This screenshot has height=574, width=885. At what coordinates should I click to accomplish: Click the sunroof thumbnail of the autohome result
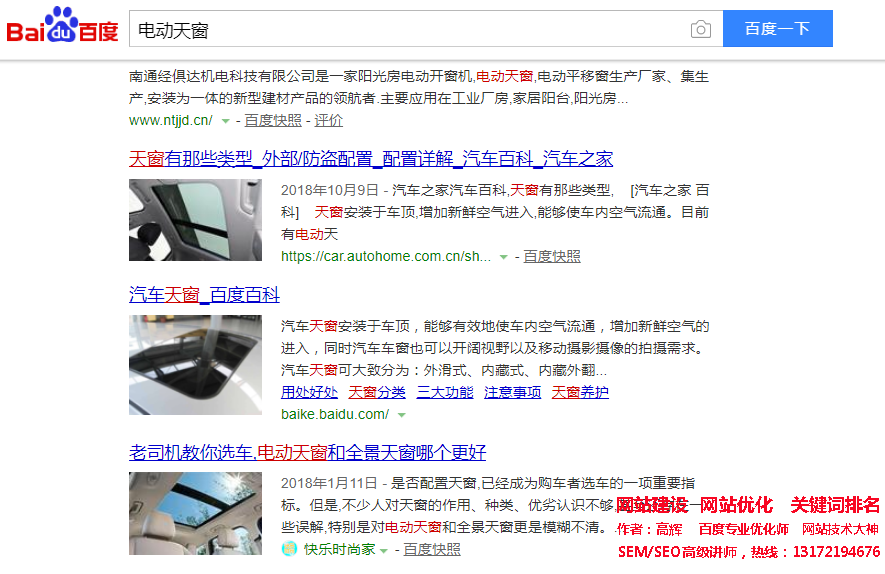195,220
